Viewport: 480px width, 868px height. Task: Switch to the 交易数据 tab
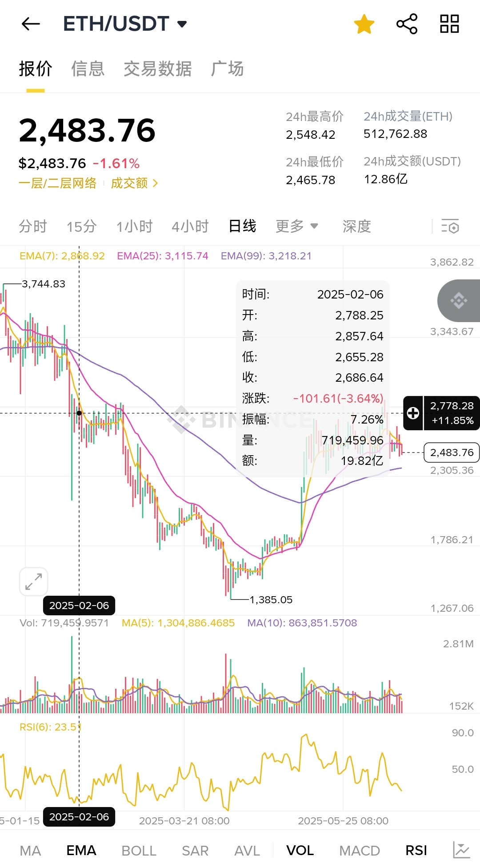coord(158,69)
